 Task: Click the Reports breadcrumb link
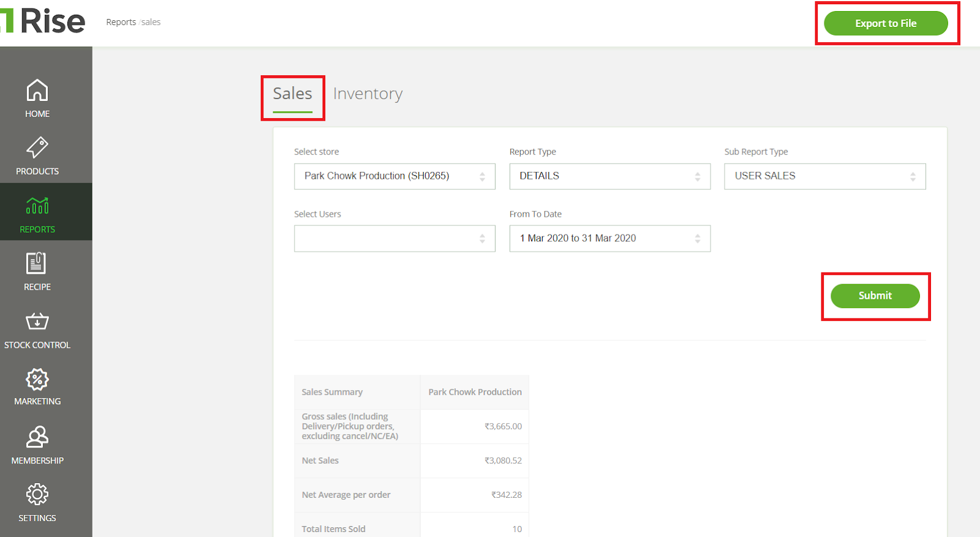click(121, 22)
